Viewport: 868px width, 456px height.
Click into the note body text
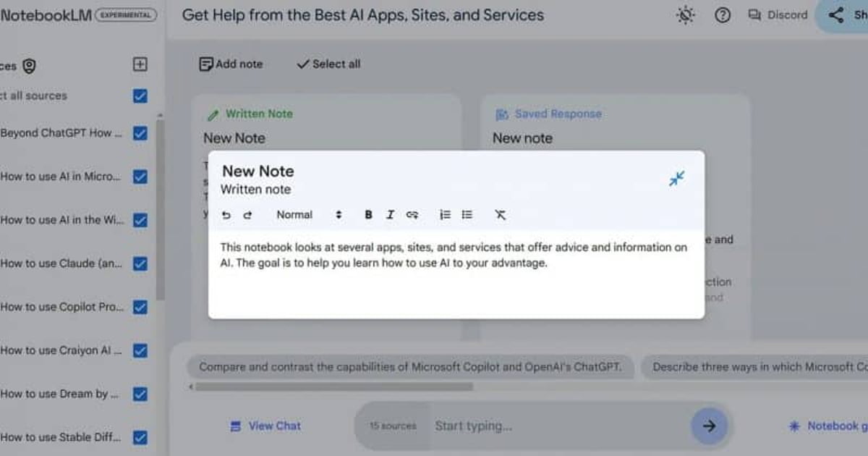point(454,255)
